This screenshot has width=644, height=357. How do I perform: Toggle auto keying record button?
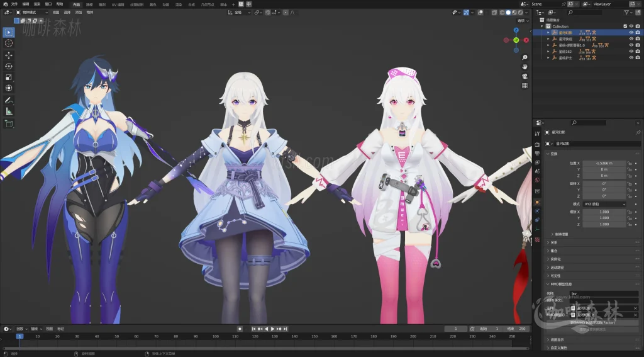(240, 329)
